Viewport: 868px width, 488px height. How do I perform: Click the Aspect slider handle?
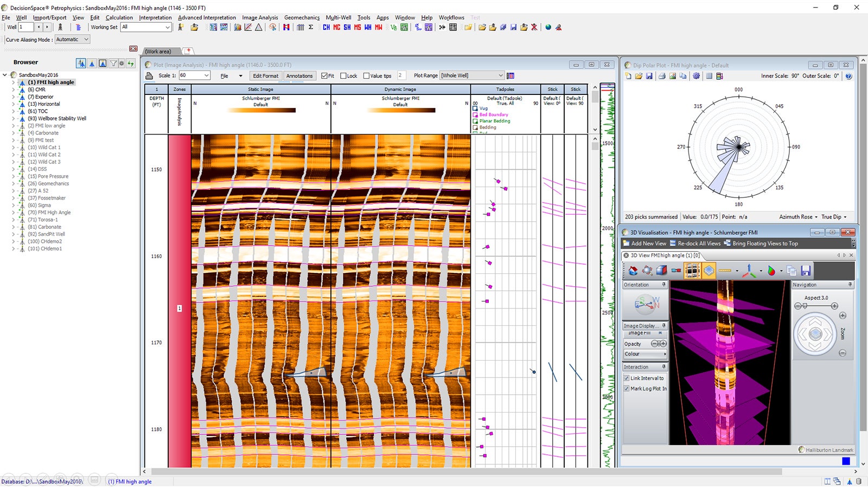805,306
